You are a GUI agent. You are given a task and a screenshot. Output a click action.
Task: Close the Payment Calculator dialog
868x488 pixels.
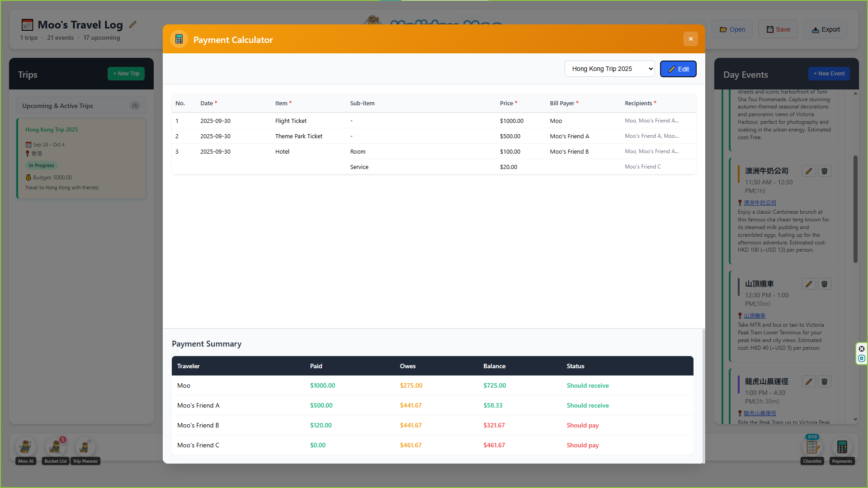[690, 39]
